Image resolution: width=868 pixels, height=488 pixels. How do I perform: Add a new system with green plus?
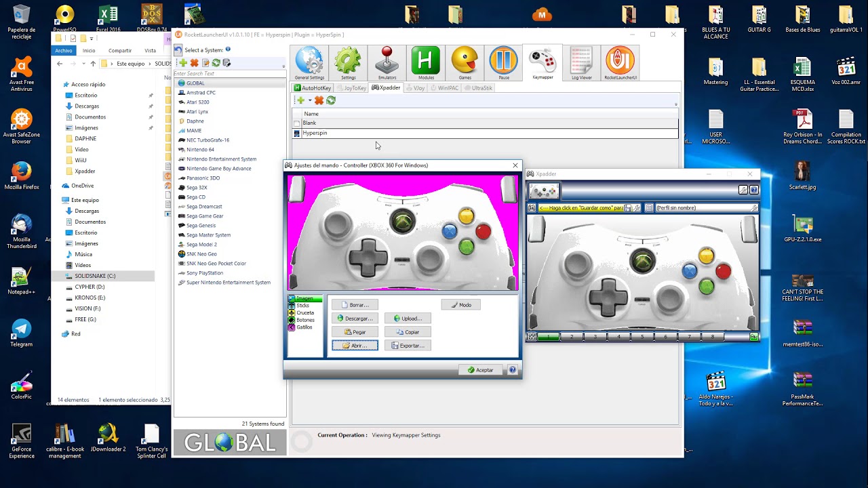(x=183, y=63)
